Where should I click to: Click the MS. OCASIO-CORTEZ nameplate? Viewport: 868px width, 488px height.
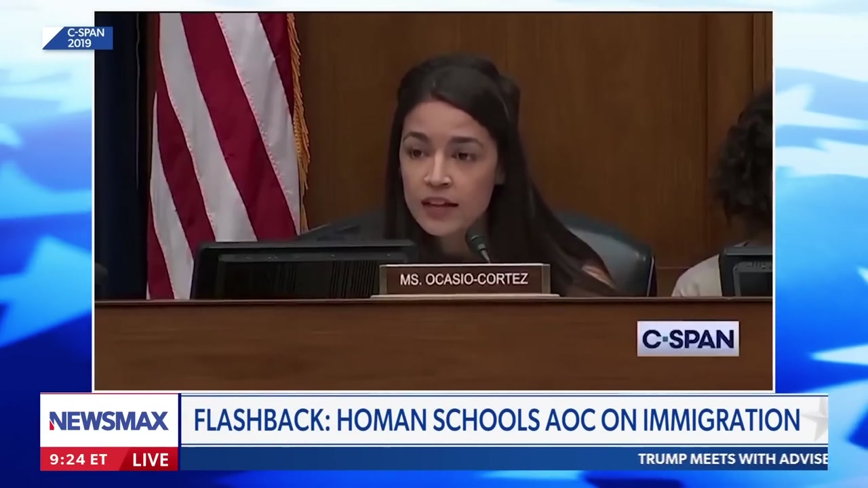[464, 279]
